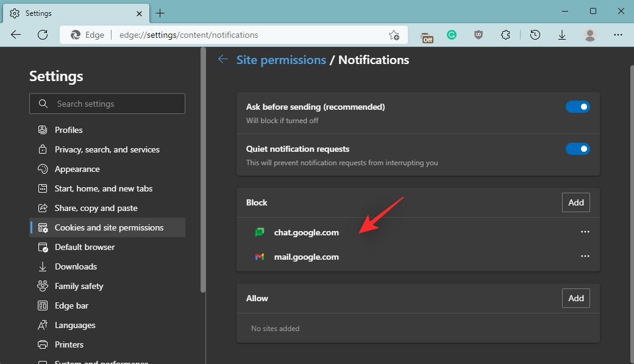Go back to Site permissions arrow
634x364 pixels.
pyautogui.click(x=223, y=59)
